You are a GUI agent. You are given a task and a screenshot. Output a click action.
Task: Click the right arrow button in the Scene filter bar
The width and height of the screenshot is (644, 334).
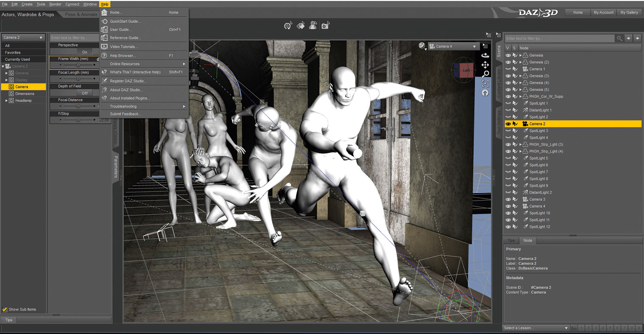tap(637, 38)
